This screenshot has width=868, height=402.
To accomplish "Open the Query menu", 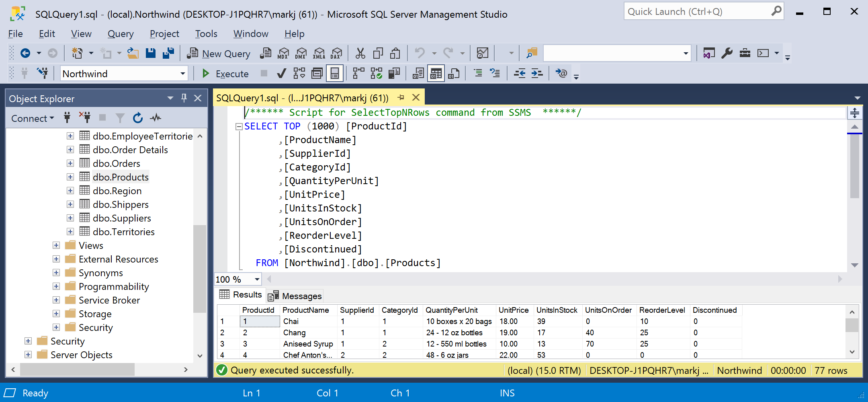I will tap(120, 34).
